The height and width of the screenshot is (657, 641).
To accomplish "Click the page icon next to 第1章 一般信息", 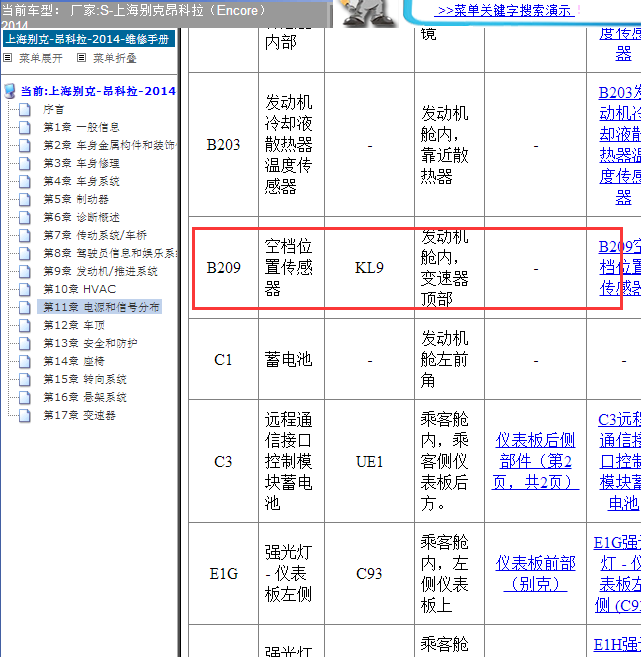I will tap(25, 127).
